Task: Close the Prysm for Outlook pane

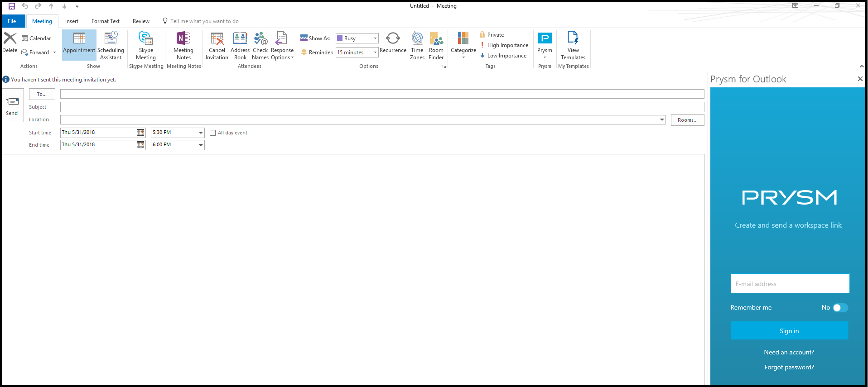Action: (x=860, y=79)
